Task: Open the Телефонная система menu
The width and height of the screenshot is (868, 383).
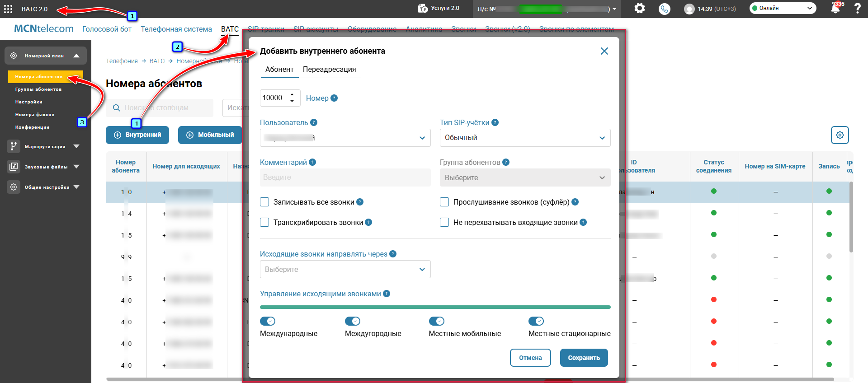Action: [176, 29]
